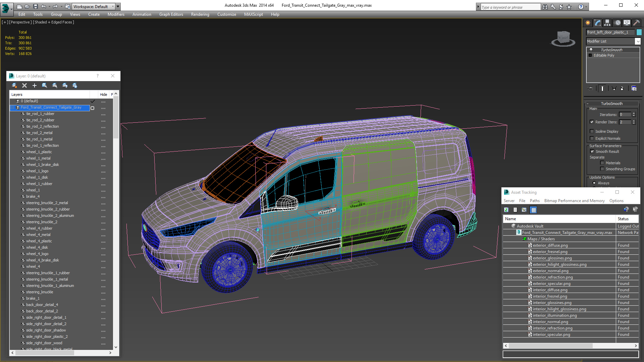Click the binoculars search icon
The height and width of the screenshot is (362, 644).
point(545,7)
